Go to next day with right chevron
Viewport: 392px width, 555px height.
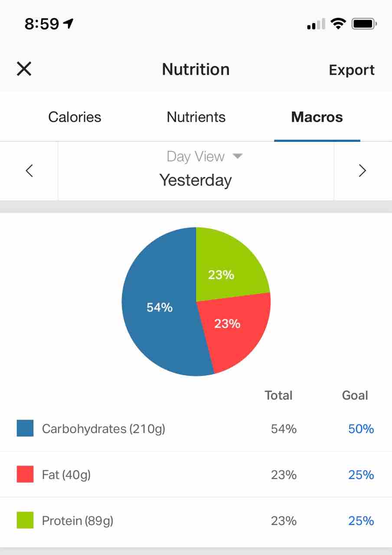coord(363,171)
